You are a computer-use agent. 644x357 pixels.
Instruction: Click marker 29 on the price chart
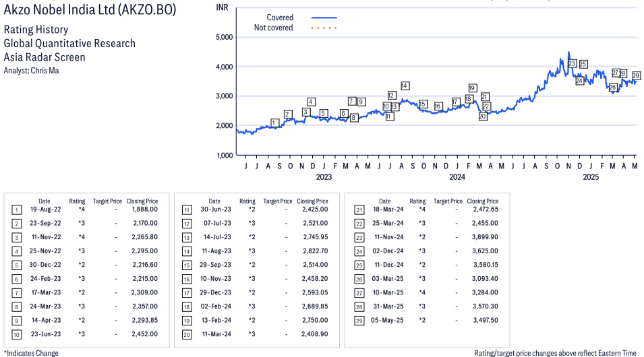(x=636, y=75)
